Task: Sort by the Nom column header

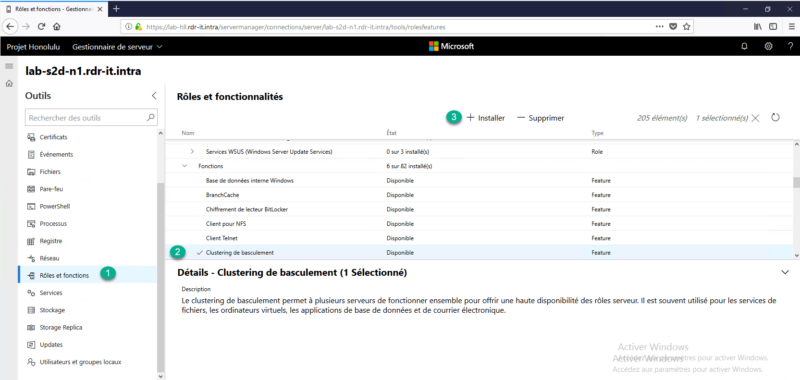Action: click(x=188, y=133)
